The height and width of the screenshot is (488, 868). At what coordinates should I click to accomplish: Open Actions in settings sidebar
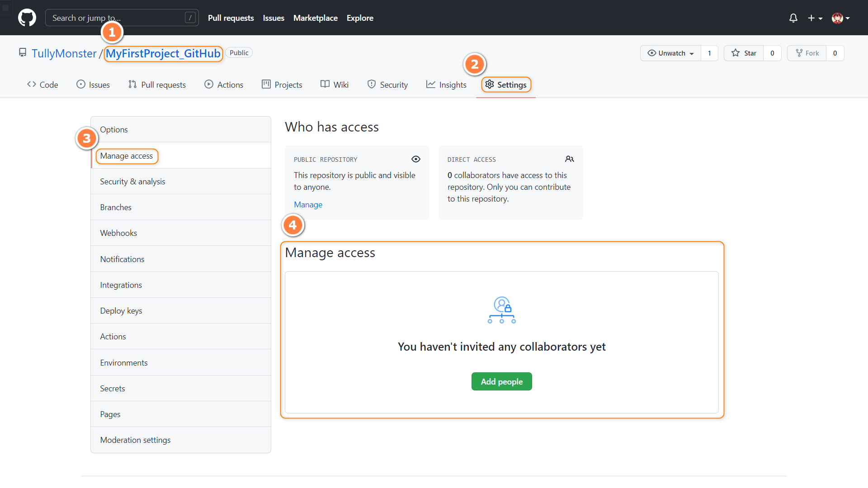tap(181, 336)
